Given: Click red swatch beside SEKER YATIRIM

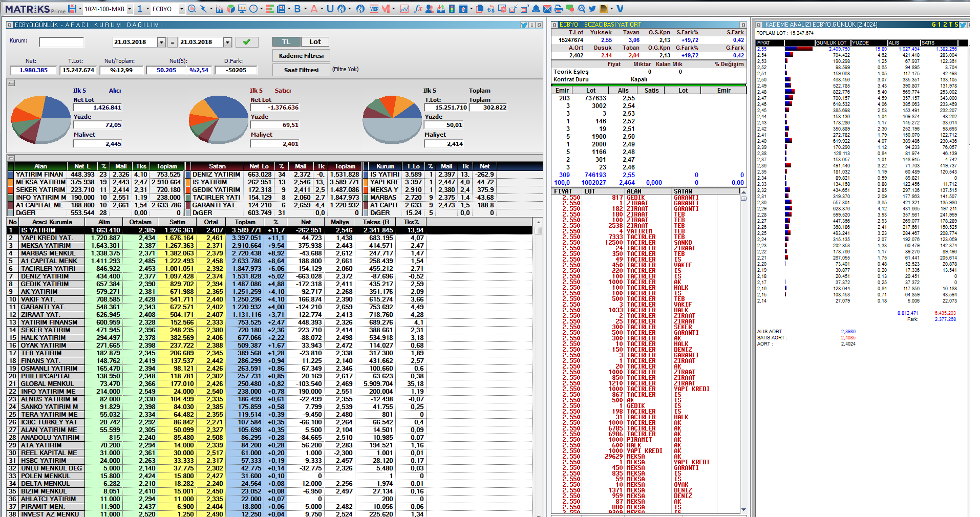Looking at the screenshot, I should click(x=11, y=190).
